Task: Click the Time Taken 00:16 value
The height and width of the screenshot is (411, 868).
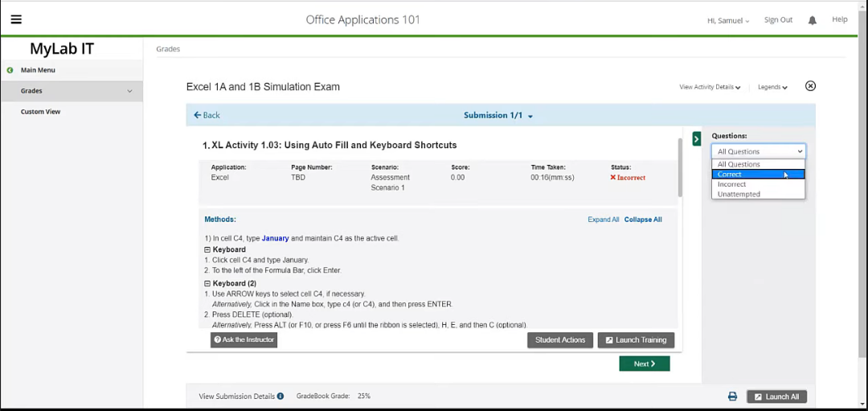Action: pos(552,178)
